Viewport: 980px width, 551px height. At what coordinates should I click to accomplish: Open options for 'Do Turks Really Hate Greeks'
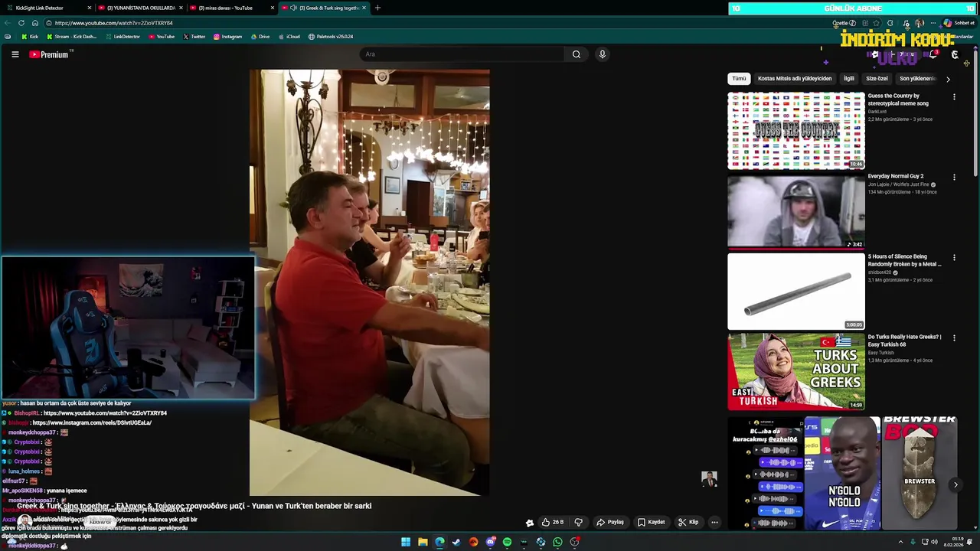(954, 338)
